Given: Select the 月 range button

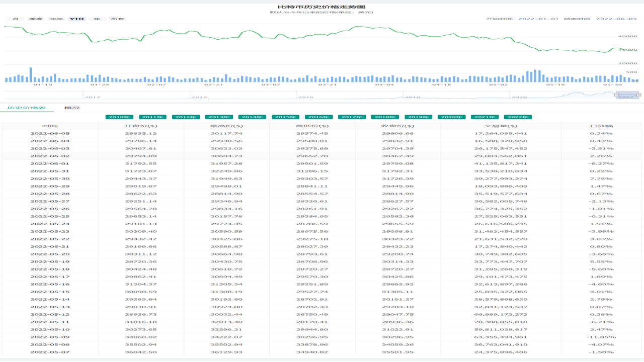Looking at the screenshot, I should pos(16,19).
